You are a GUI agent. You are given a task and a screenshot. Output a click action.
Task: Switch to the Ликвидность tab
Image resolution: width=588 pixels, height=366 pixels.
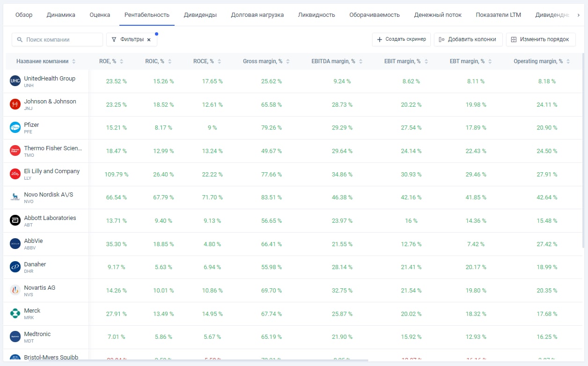coord(316,15)
